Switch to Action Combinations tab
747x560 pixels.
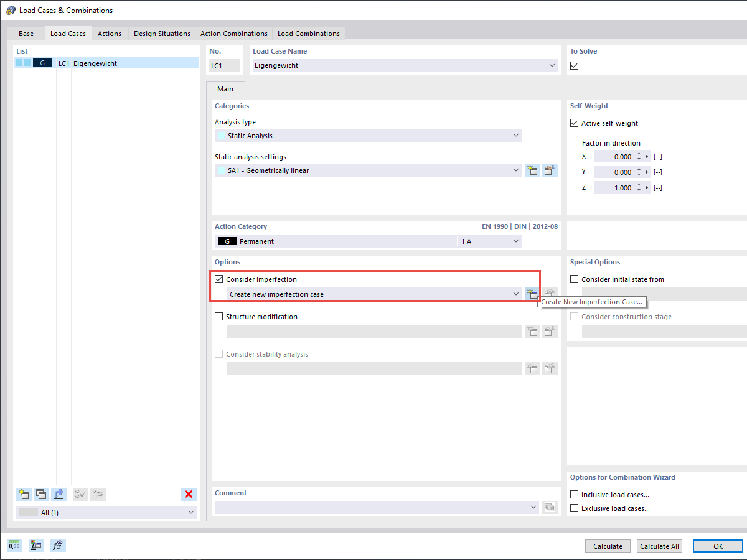234,34
